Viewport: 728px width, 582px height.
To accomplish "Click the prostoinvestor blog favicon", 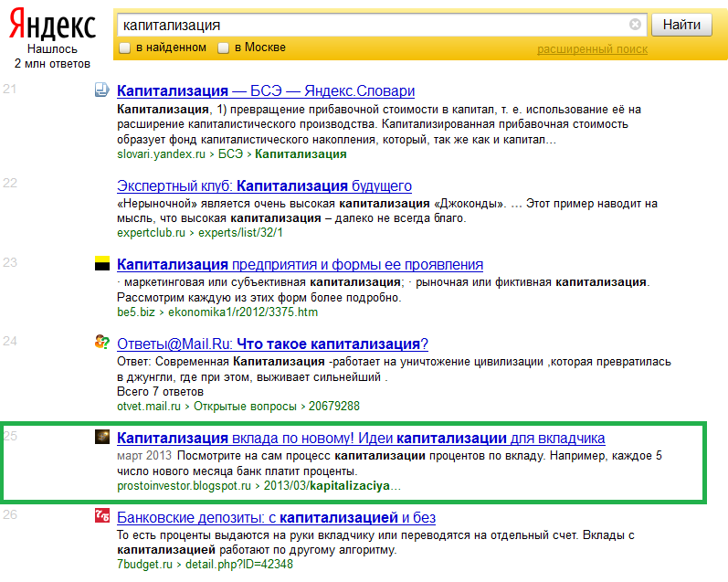I will point(101,437).
